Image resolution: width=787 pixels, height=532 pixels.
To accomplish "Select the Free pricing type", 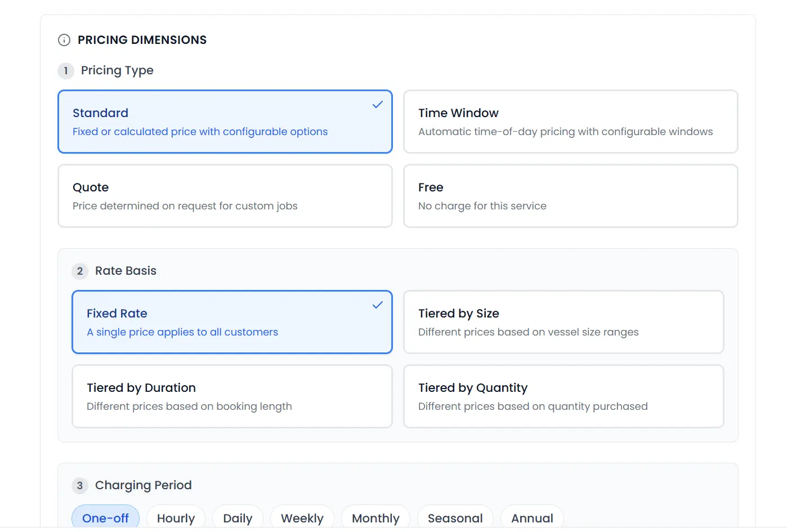I will (x=570, y=195).
